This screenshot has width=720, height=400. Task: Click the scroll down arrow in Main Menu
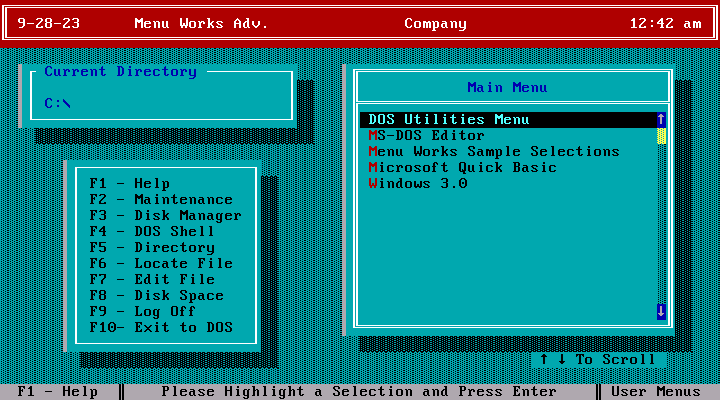point(661,311)
